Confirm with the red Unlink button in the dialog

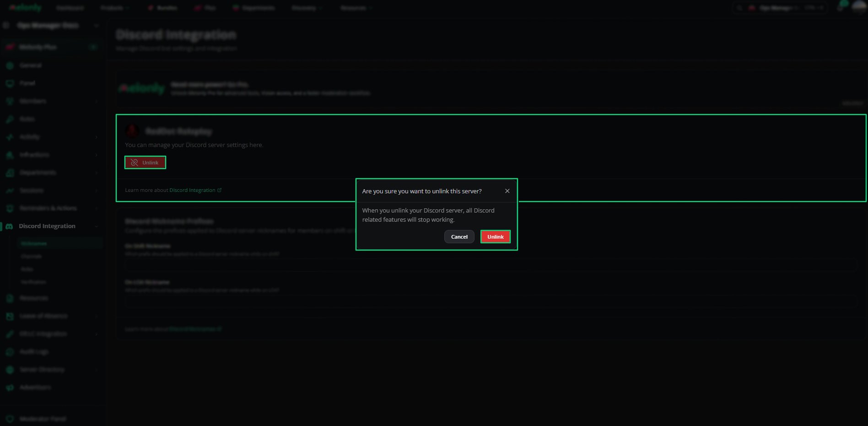coord(495,237)
